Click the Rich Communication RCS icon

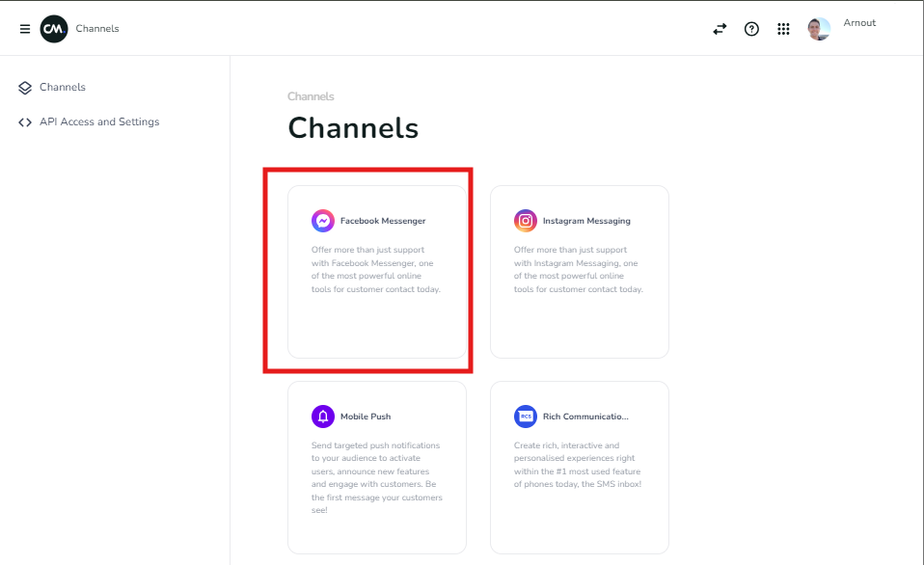point(526,417)
